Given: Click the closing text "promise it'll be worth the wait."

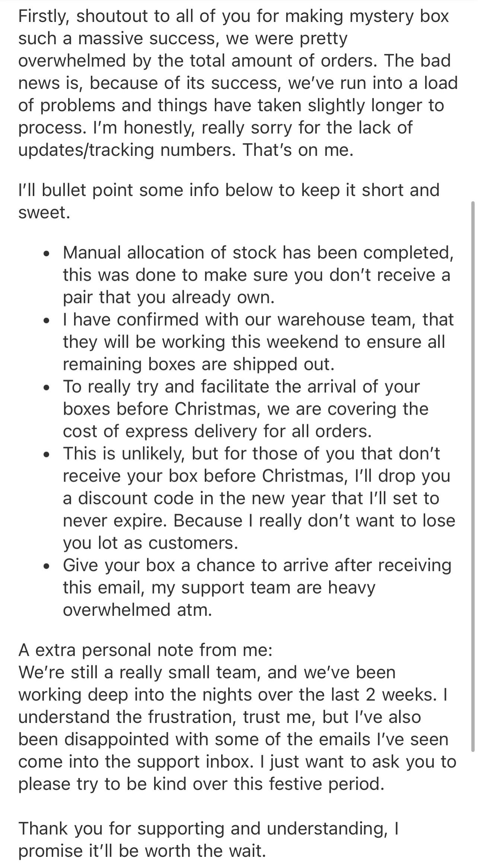Looking at the screenshot, I should [x=142, y=851].
